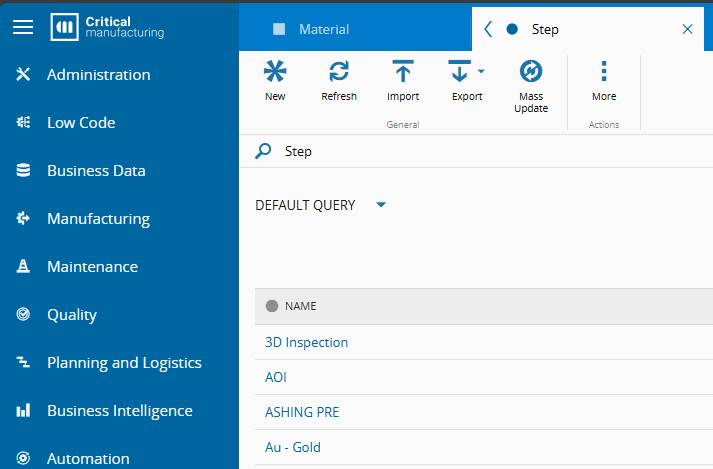This screenshot has width=713, height=469.
Task: Switch to the Material tab
Action: pyautogui.click(x=323, y=29)
